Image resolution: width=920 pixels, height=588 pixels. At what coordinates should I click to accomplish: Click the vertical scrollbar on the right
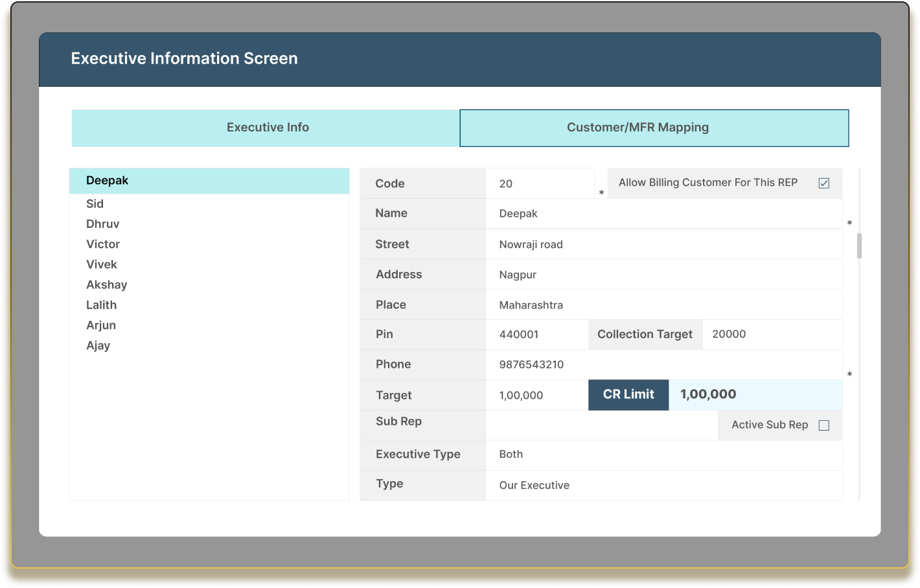858,246
